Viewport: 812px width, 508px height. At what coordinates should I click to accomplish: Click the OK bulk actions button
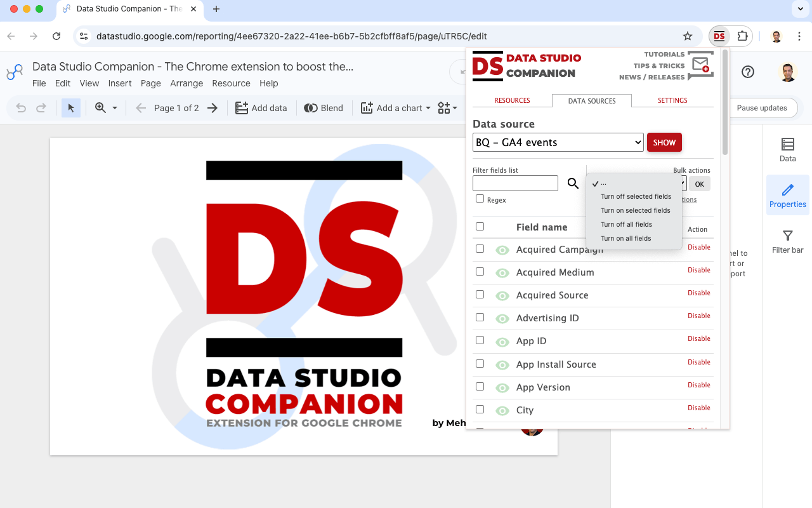coord(699,184)
